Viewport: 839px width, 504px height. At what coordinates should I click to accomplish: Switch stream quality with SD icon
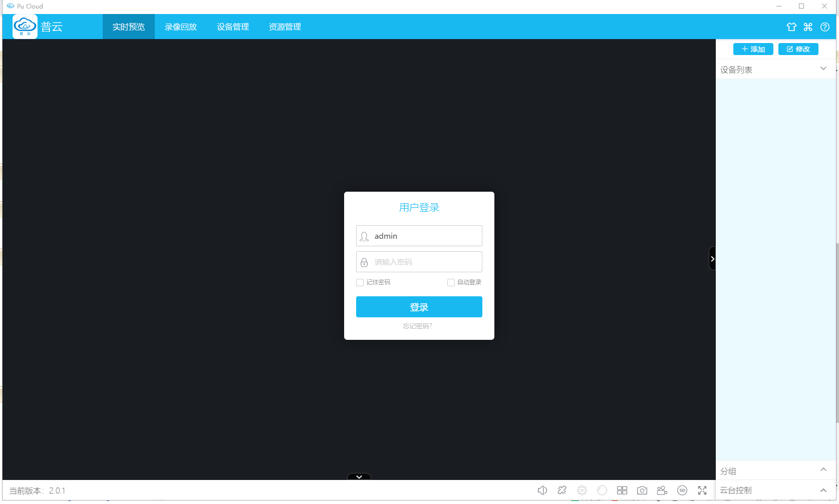pyautogui.click(x=682, y=490)
